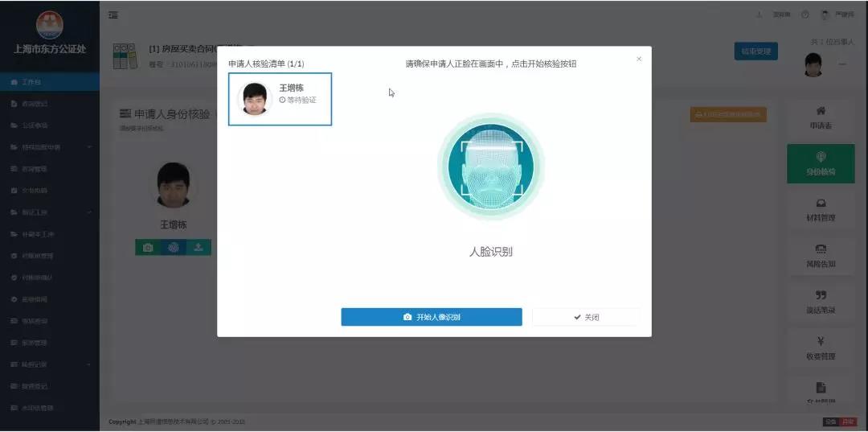Click the orange button above applicant panel
The height and width of the screenshot is (432, 868).
tap(727, 115)
